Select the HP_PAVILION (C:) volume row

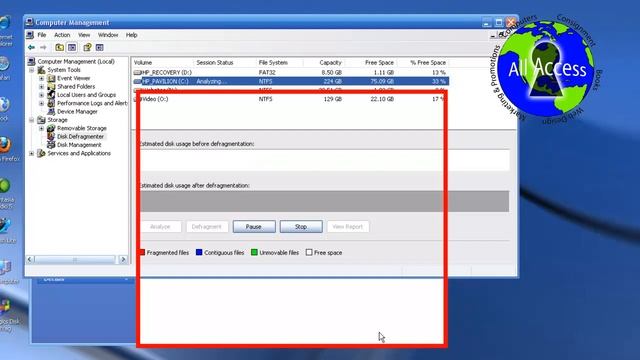click(x=291, y=81)
